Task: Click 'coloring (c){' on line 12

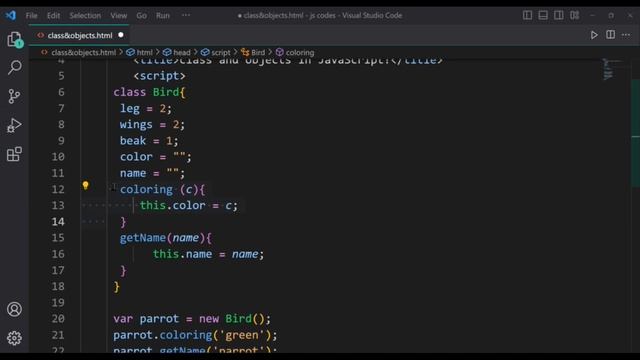Action: tap(162, 189)
